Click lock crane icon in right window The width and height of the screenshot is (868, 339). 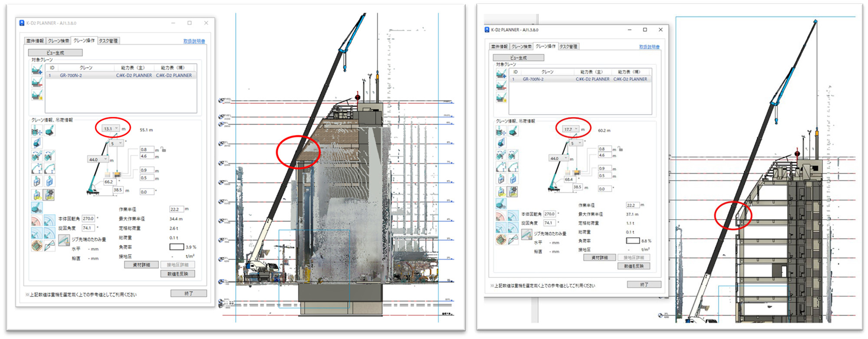pyautogui.click(x=501, y=97)
